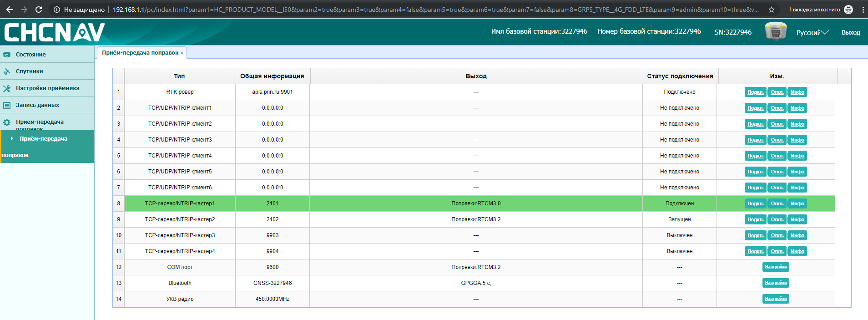Click Инфо for TCP/UDP/NTRIP клиент6
Screen dimensions: 868x320
click(797, 188)
